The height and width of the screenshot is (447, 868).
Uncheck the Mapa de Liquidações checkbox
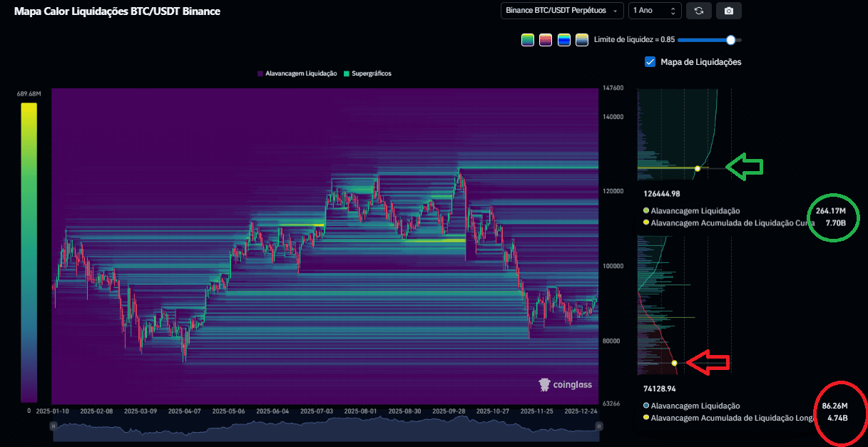(650, 62)
